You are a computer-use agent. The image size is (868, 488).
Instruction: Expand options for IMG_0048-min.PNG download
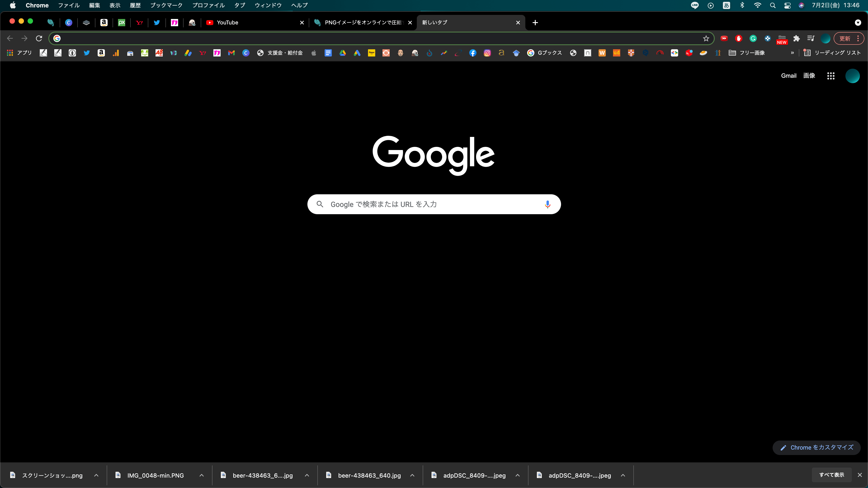pyautogui.click(x=201, y=475)
